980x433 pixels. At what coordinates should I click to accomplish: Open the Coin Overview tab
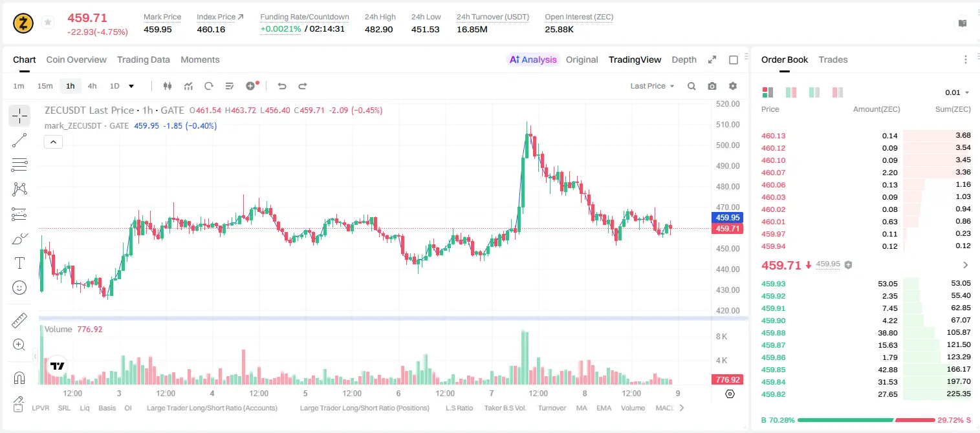(76, 59)
